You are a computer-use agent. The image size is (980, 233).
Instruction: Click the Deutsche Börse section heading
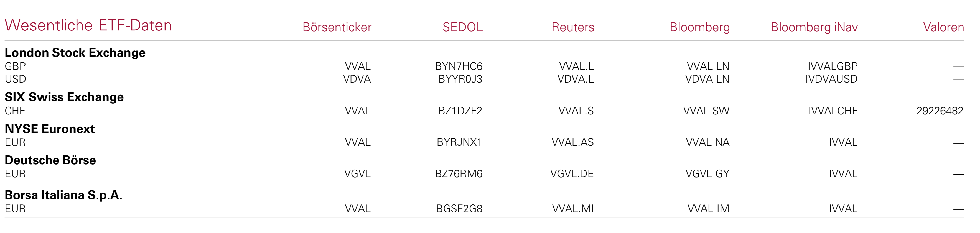tap(50, 160)
